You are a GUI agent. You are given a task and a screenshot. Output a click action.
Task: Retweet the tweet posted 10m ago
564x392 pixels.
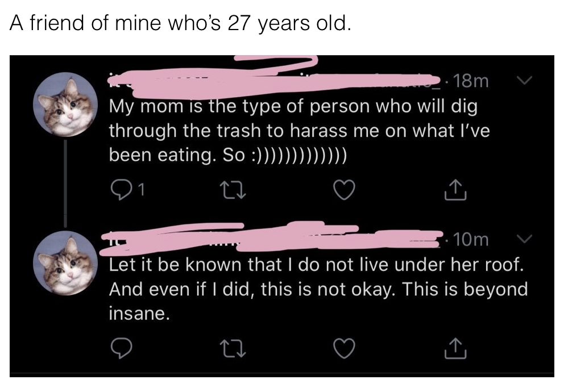(x=233, y=349)
